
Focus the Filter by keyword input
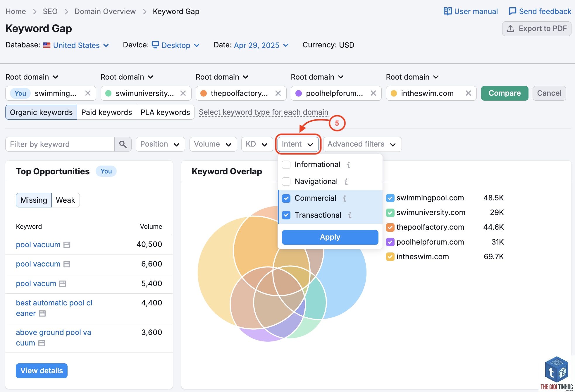coord(60,144)
